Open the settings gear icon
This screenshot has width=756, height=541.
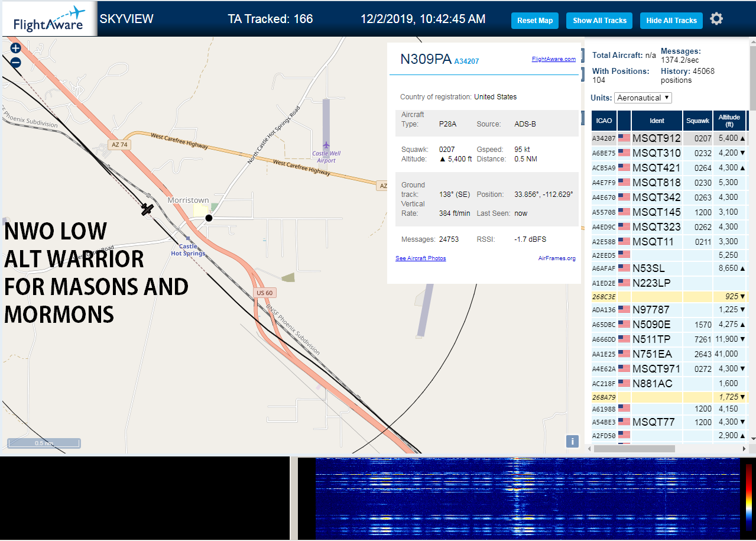coord(716,19)
